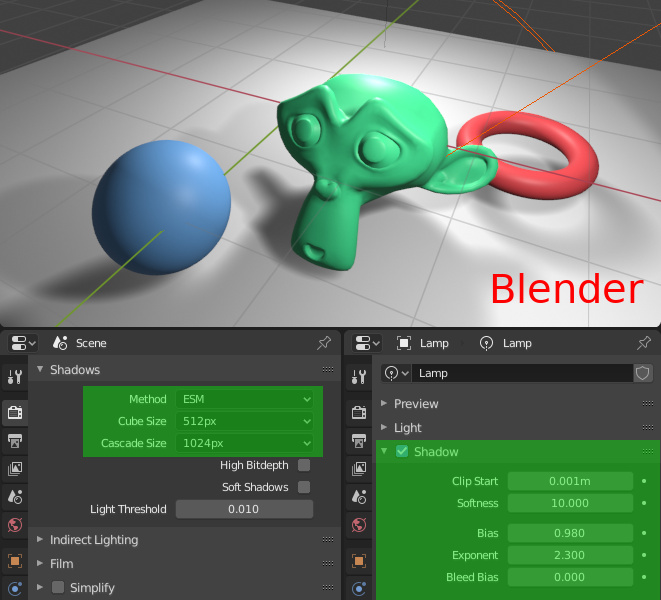
Task: Collapse the Shadow panel in Lamp properties
Action: pos(384,451)
